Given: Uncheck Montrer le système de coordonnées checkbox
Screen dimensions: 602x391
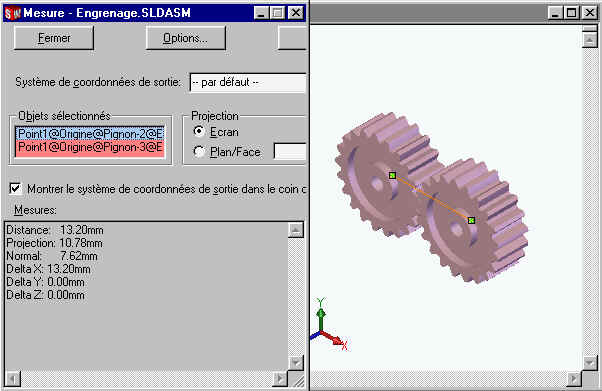Looking at the screenshot, I should (15, 189).
